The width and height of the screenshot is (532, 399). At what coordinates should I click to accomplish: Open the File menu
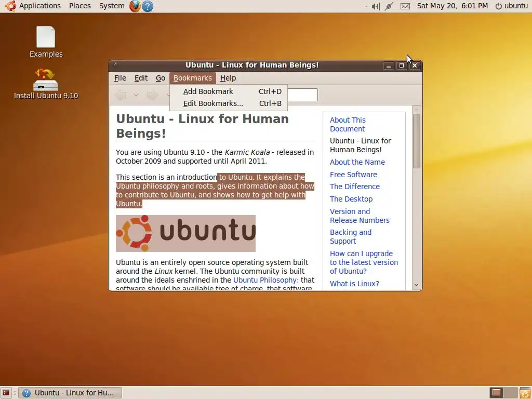(120, 78)
